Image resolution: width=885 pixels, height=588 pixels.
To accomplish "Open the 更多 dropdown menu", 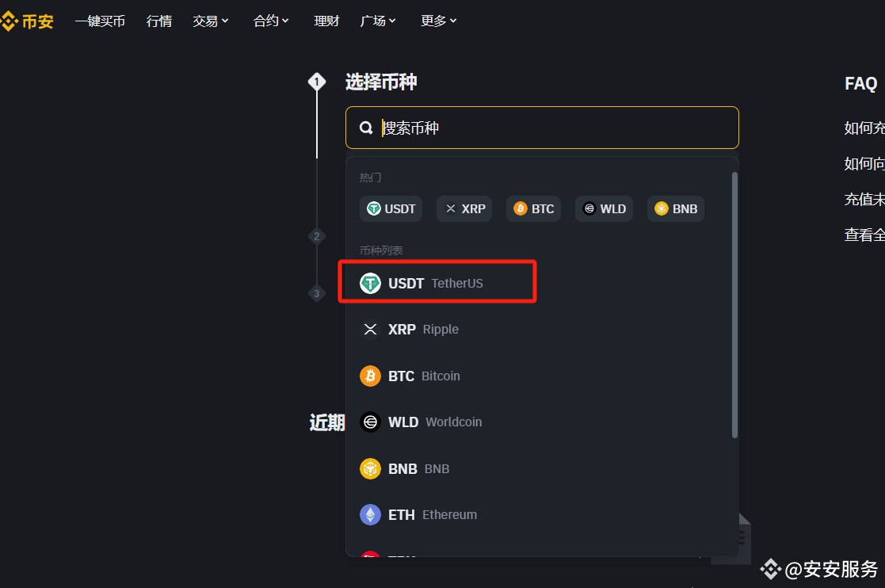I will pyautogui.click(x=439, y=21).
